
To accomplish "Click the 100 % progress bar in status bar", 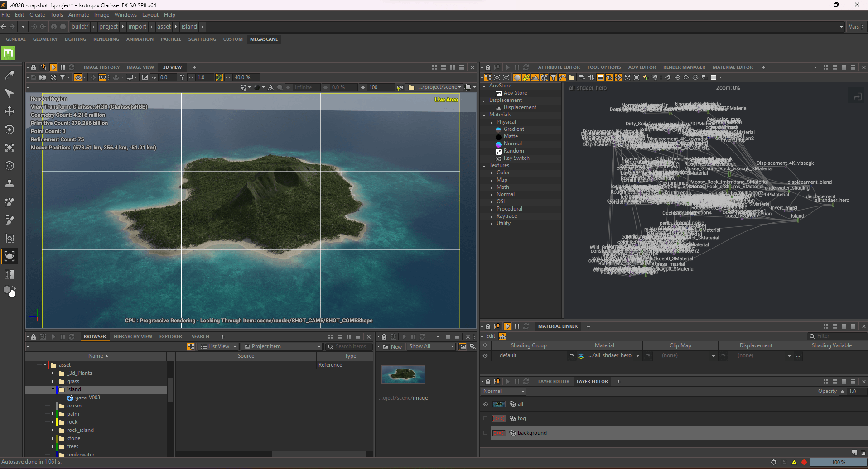I will tap(838, 462).
